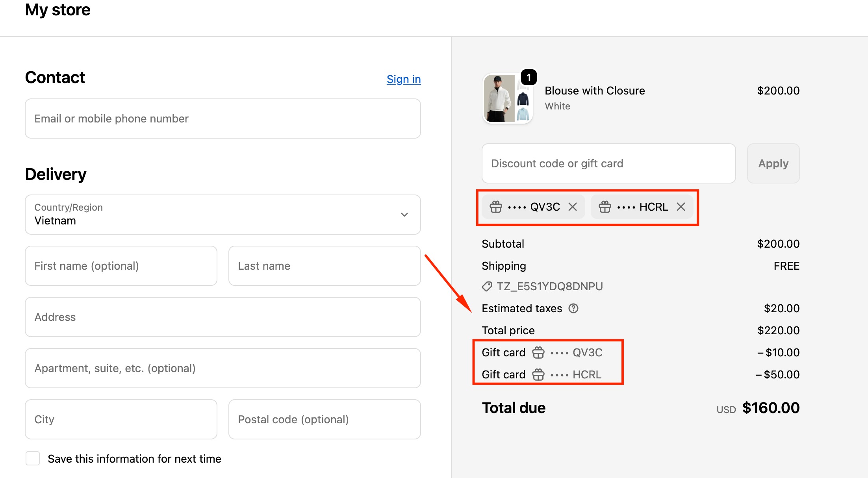Click the gift icon on QV3C tag
The width and height of the screenshot is (868, 478).
[496, 207]
